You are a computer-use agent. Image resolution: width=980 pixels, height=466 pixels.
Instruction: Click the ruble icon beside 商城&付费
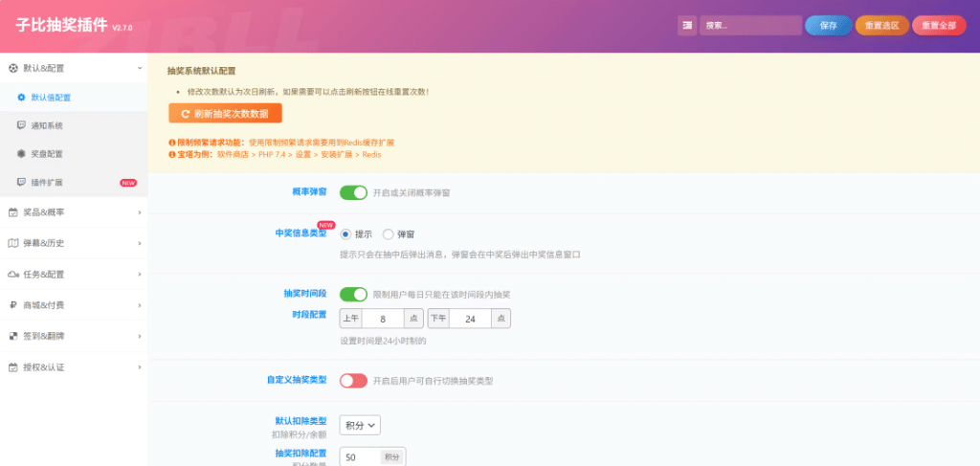pyautogui.click(x=13, y=305)
